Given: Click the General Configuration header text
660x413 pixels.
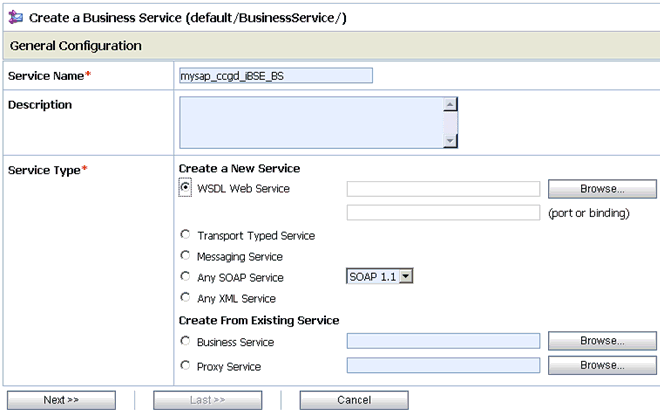Looking at the screenshot, I should pos(76,45).
